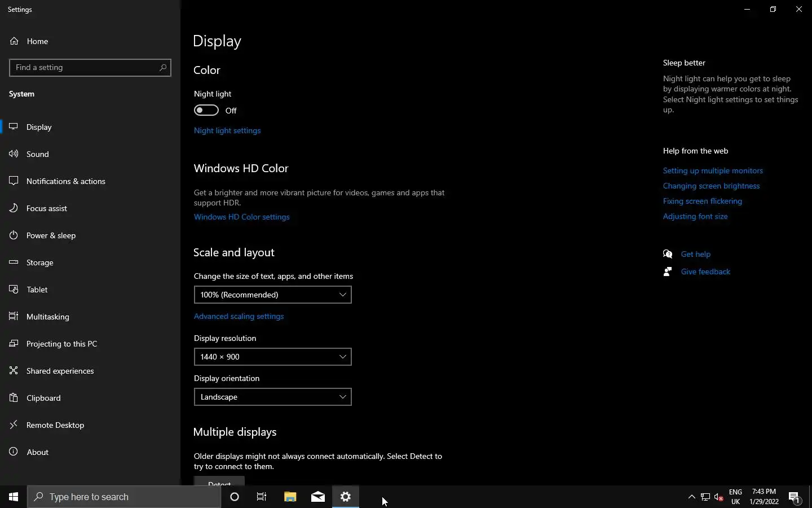The height and width of the screenshot is (508, 812).
Task: Open the Windows Start menu
Action: pyautogui.click(x=14, y=497)
